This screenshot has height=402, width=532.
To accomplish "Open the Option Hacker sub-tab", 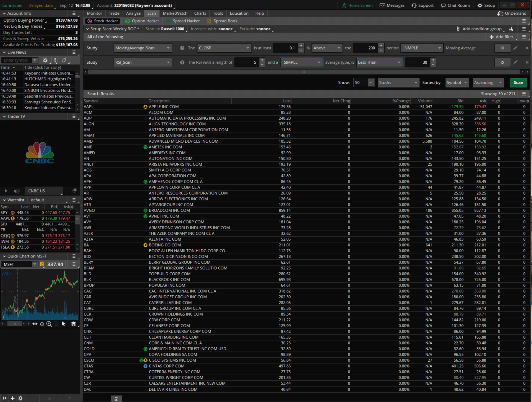I will coord(142,21).
